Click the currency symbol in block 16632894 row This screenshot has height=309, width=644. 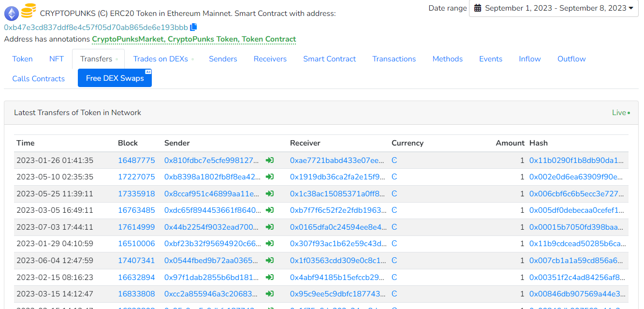pos(395,278)
